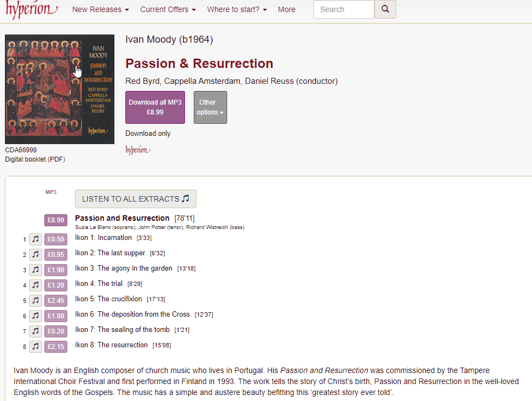532x401 pixels.
Task: Expand the Other options dropdown
Action: click(210, 107)
